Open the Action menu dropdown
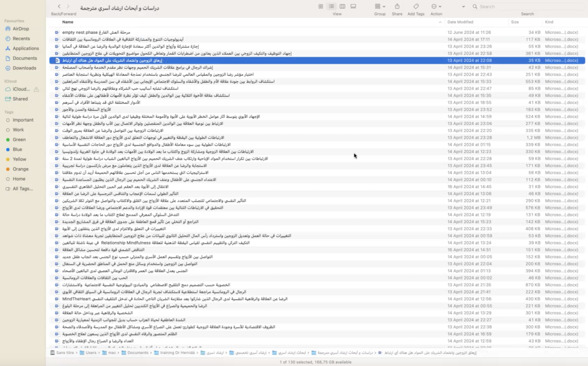 [436, 6]
